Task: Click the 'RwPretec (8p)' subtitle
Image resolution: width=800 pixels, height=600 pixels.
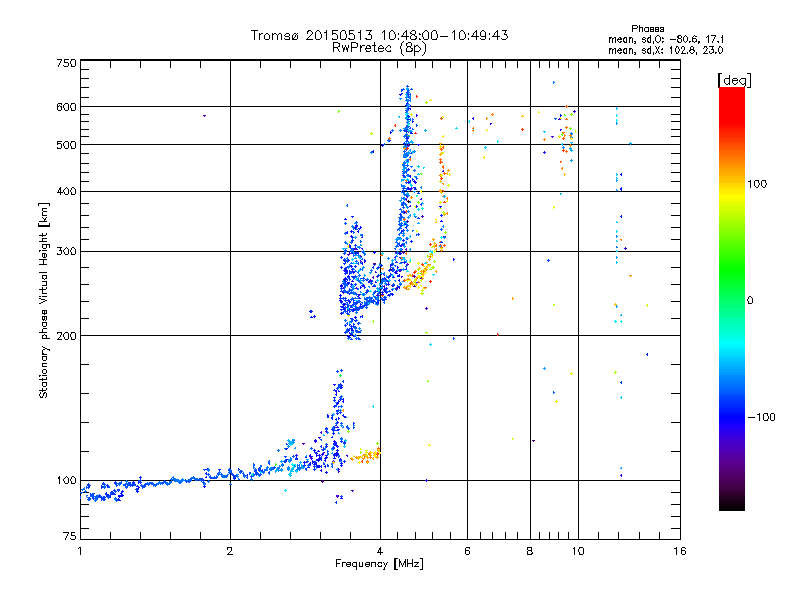Action: click(x=379, y=48)
